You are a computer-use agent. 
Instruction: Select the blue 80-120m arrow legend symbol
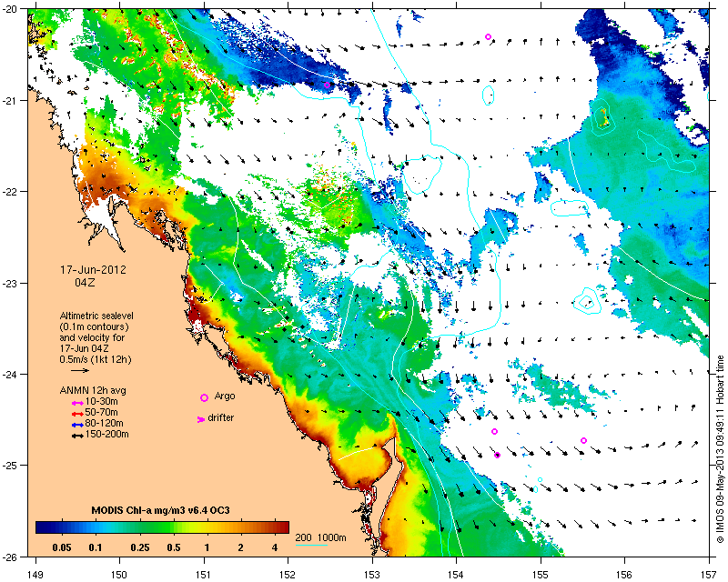point(77,425)
